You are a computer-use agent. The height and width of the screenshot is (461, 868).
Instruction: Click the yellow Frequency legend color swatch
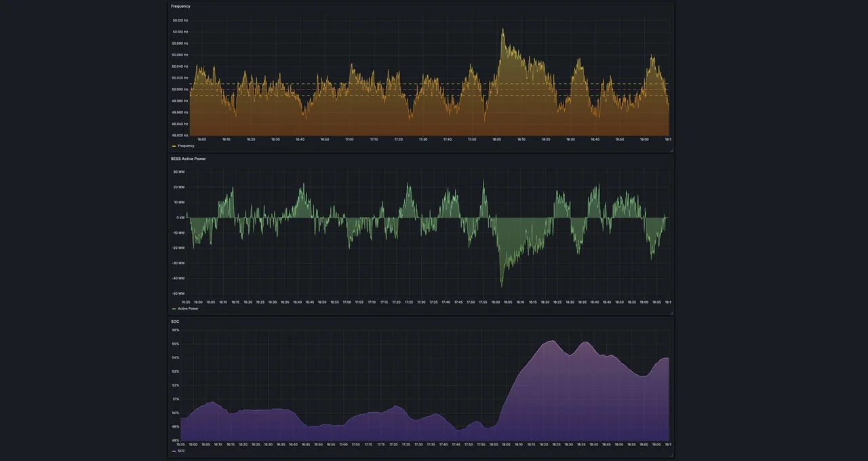click(x=174, y=146)
